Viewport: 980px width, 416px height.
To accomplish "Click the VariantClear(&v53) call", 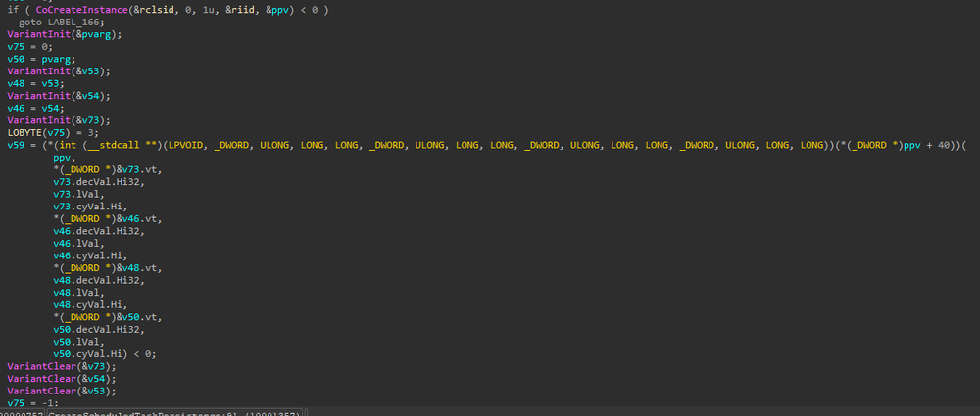I will 61,391.
